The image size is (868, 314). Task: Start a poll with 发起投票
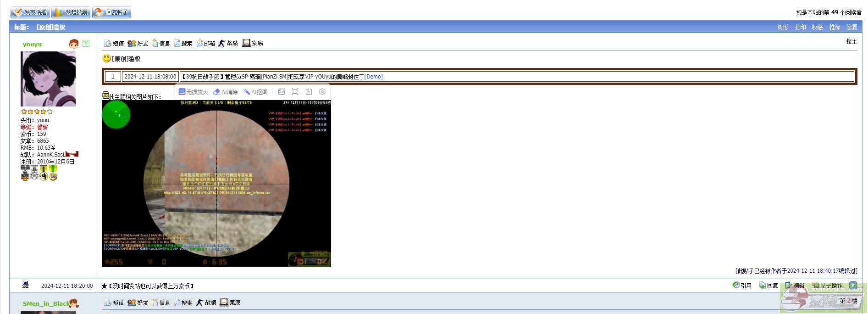(x=71, y=12)
